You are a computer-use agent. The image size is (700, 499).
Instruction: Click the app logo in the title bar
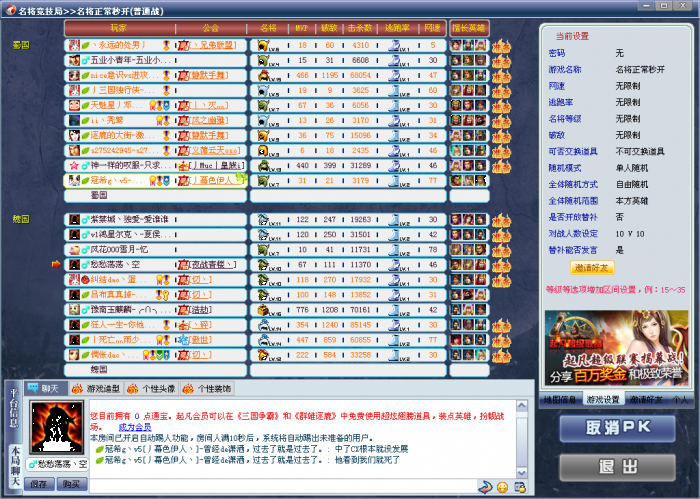point(11,10)
